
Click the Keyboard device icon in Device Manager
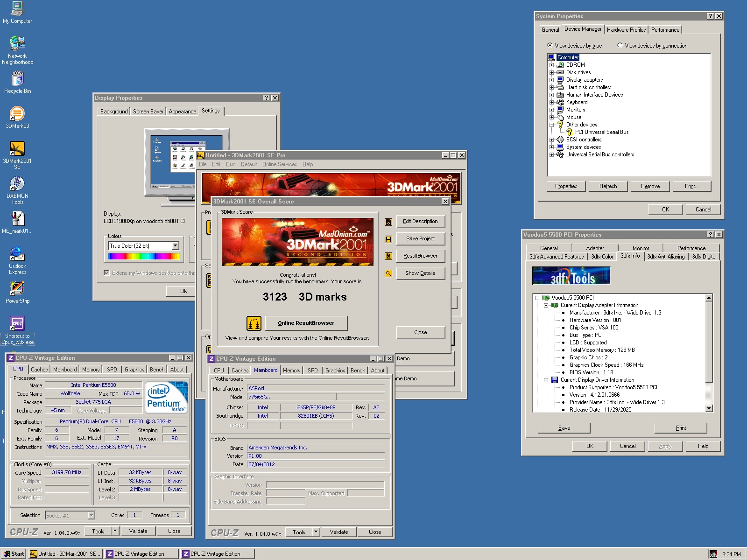[560, 102]
